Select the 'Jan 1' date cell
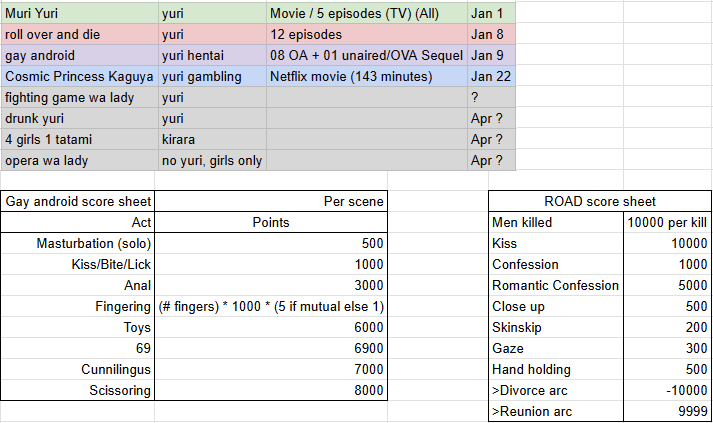Screen dimensions: 713x423 click(492, 13)
